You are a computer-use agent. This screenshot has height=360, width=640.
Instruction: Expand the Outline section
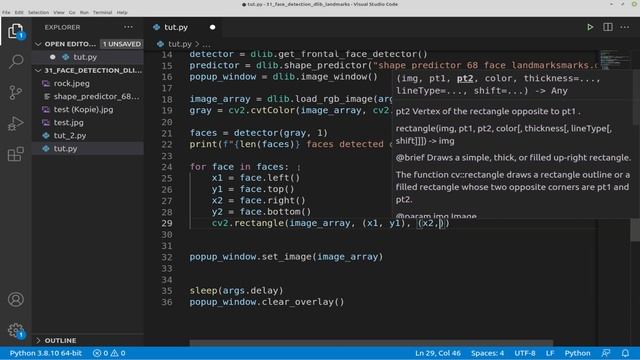coord(38,340)
